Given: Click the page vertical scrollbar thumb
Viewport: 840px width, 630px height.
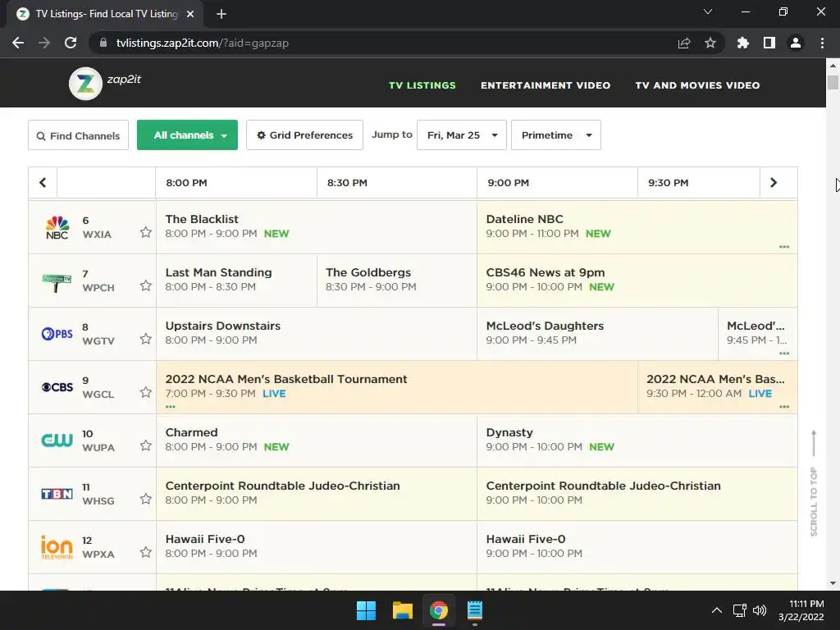Looking at the screenshot, I should click(x=833, y=83).
